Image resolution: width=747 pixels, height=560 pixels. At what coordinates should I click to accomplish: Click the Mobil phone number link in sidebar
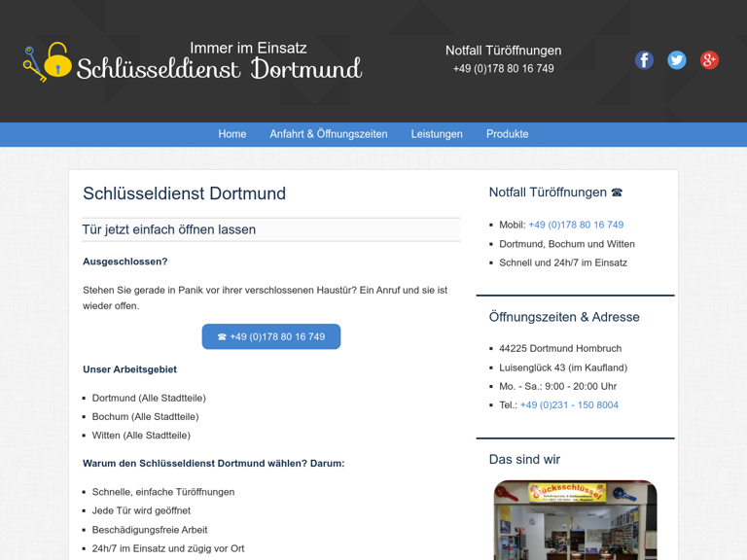pyautogui.click(x=576, y=225)
